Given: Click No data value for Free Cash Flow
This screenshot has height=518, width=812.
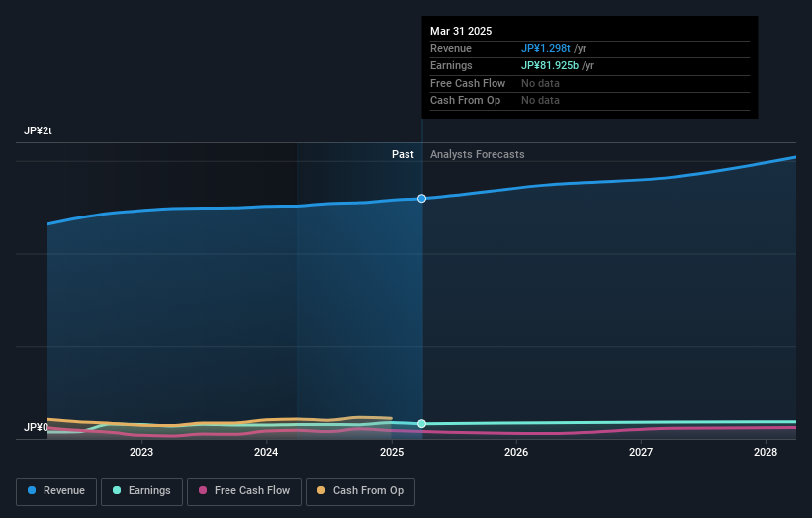Looking at the screenshot, I should [x=540, y=83].
